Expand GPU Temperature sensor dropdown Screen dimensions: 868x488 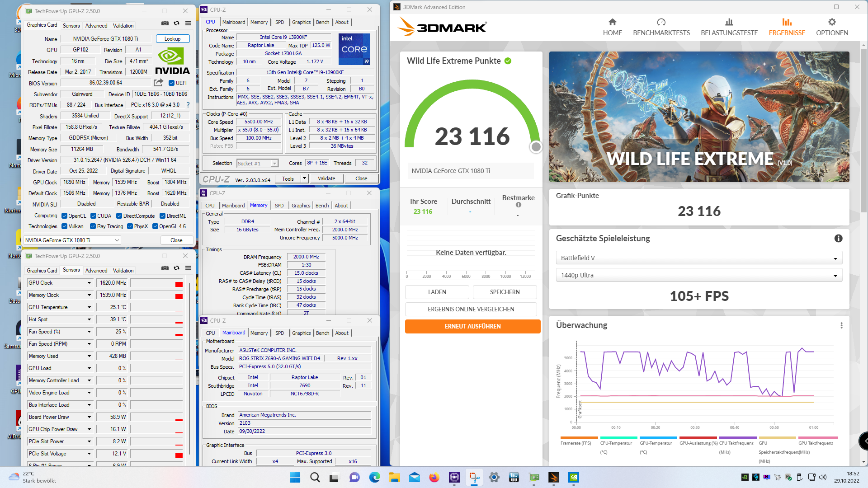[x=89, y=307]
